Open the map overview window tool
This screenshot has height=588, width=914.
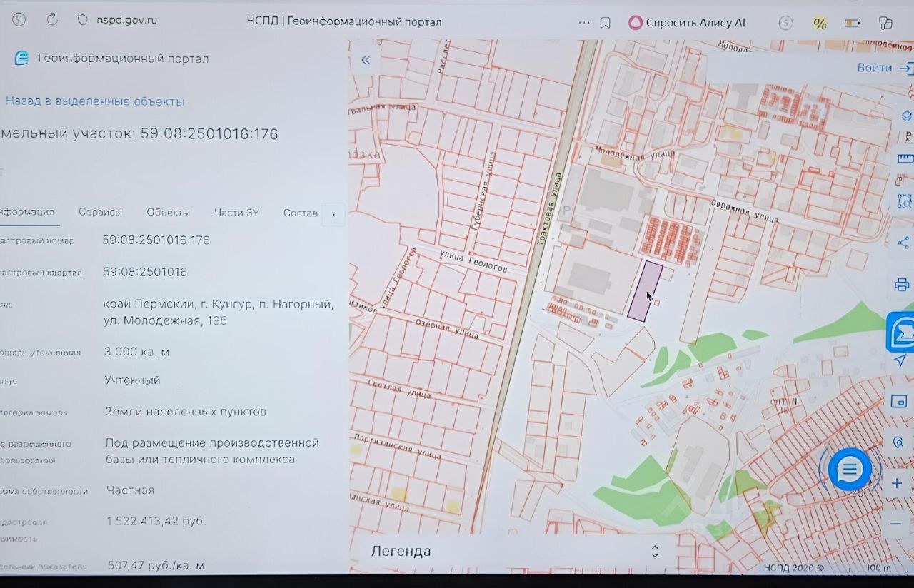[899, 400]
